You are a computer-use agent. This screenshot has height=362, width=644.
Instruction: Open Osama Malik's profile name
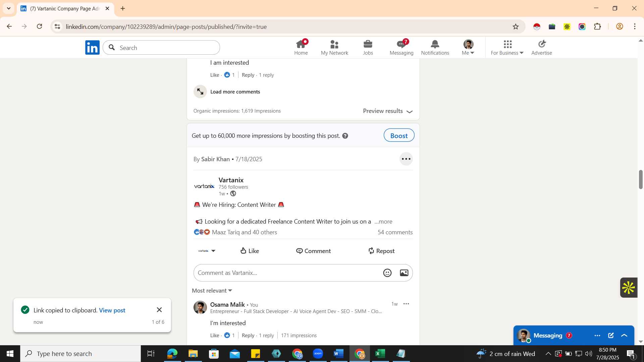point(227,304)
